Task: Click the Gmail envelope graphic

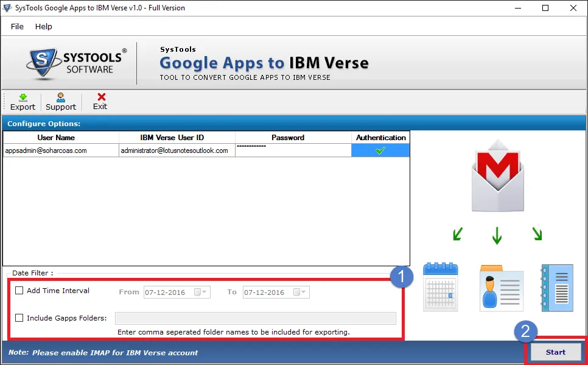Action: pos(498,175)
